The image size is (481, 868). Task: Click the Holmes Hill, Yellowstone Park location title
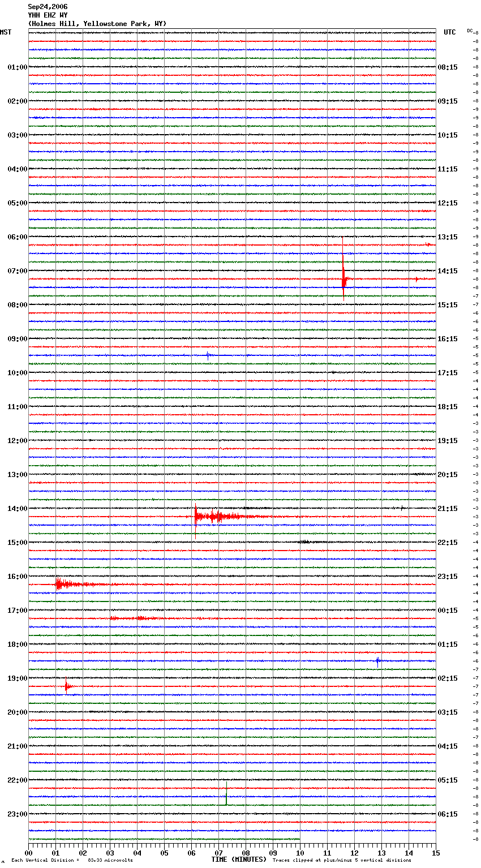97,24
